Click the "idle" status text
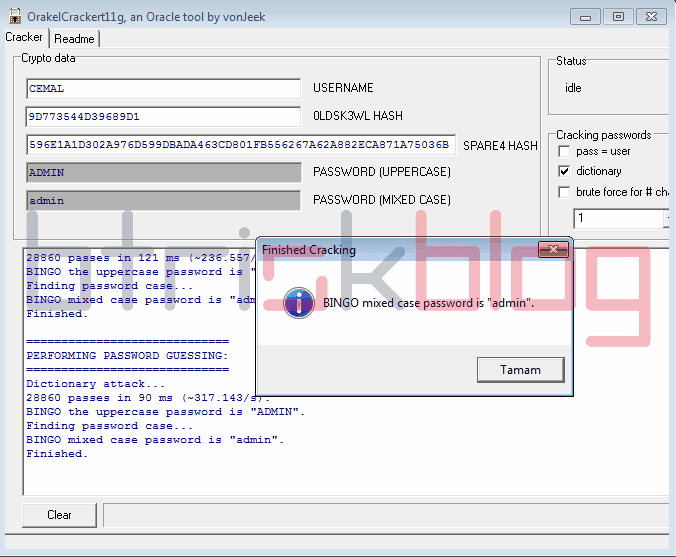This screenshot has height=557, width=676. pyautogui.click(x=573, y=88)
